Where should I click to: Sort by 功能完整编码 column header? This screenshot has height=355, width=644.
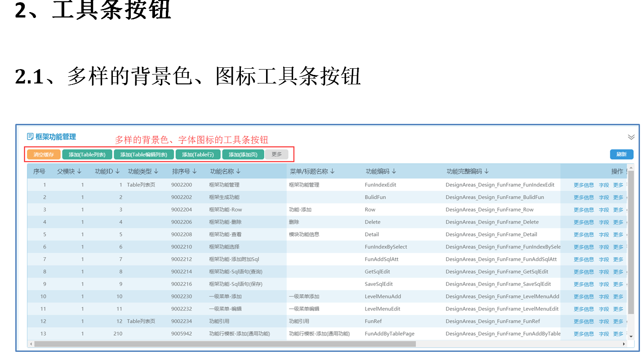(468, 171)
